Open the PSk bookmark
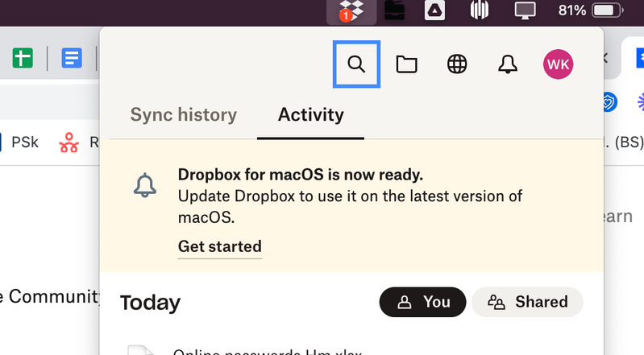This screenshot has width=644, height=355. [x=24, y=143]
